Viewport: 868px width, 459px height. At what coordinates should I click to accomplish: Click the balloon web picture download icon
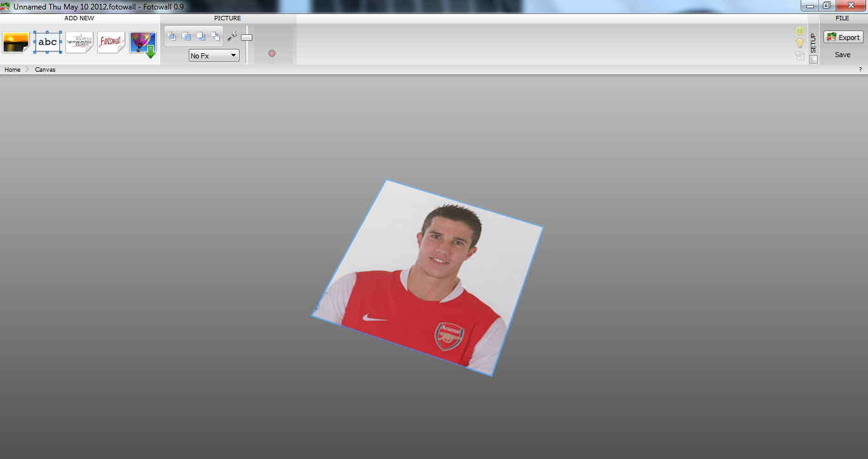click(143, 43)
